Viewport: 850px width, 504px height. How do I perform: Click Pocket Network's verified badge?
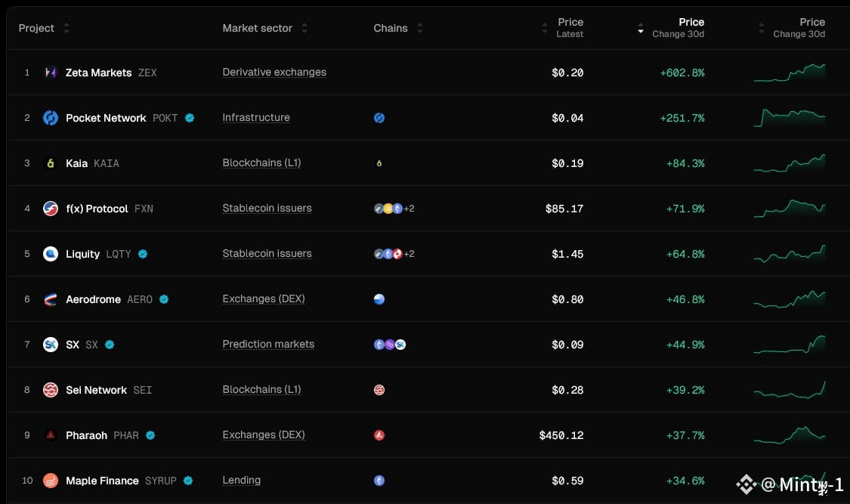[x=190, y=118]
